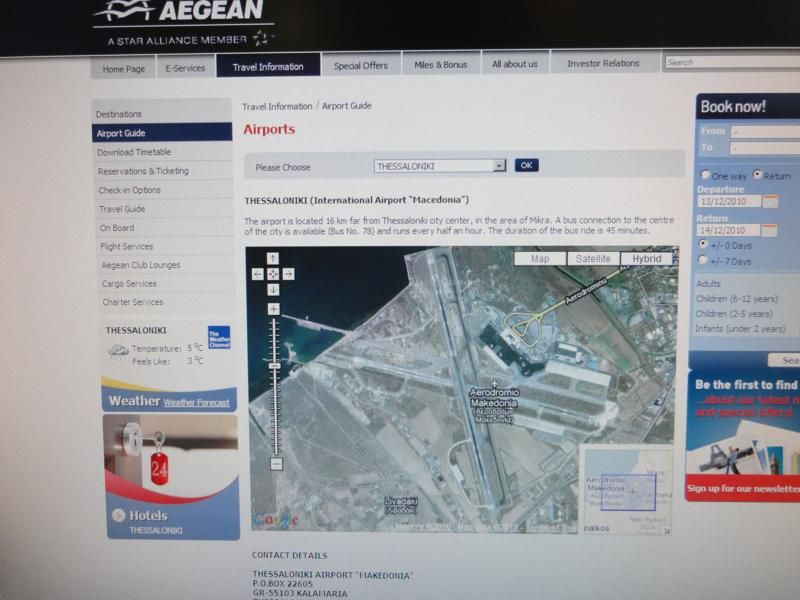
Task: Focus the site Search field
Action: click(x=732, y=62)
